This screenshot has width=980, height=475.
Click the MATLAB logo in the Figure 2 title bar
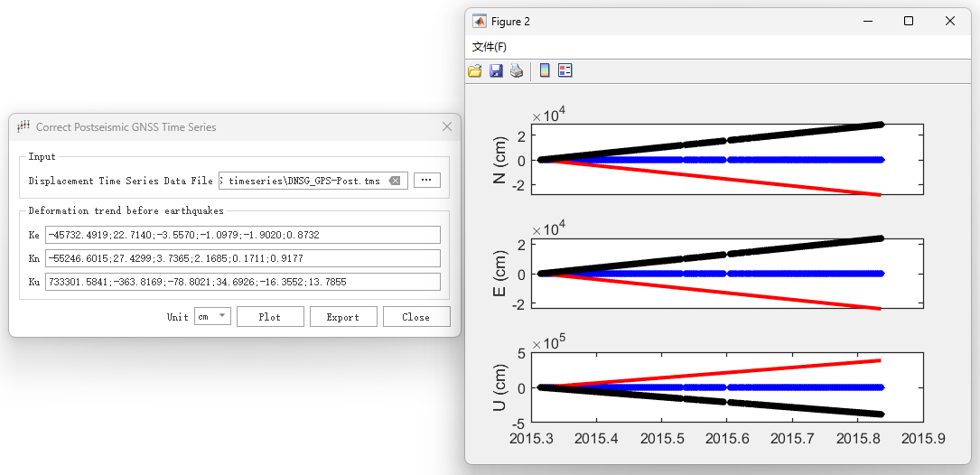point(480,22)
